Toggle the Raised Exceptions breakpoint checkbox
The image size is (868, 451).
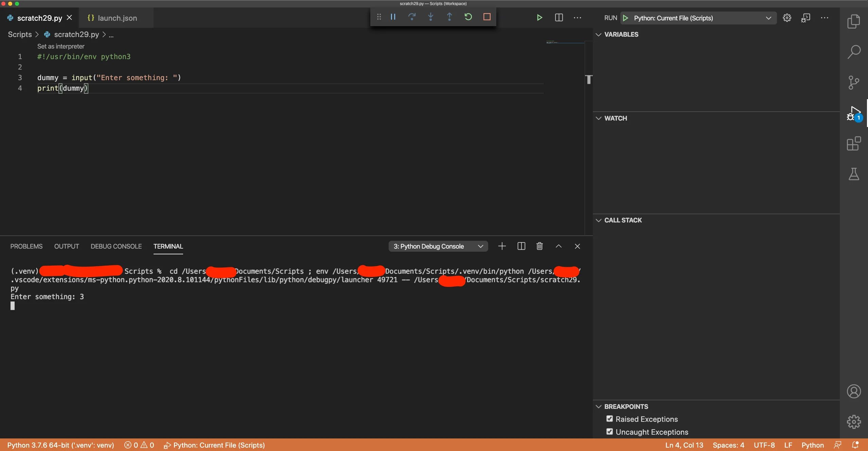tap(609, 419)
